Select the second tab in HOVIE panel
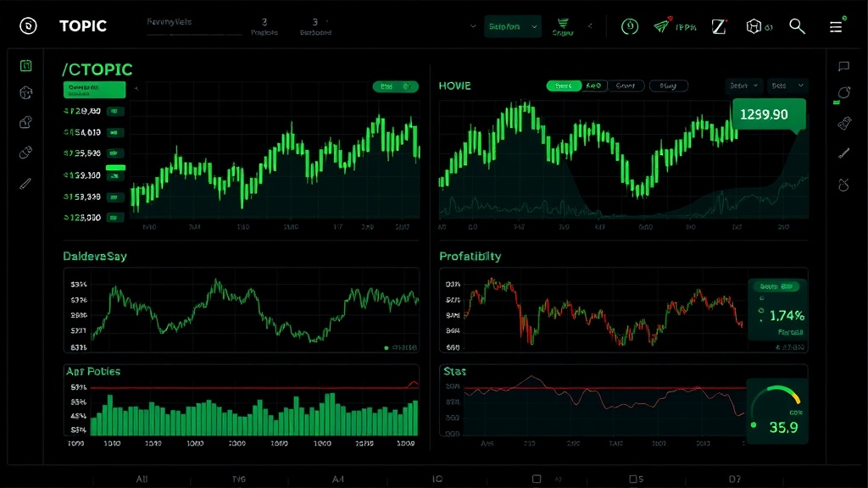Viewport: 868px width, 488px height. (x=593, y=86)
